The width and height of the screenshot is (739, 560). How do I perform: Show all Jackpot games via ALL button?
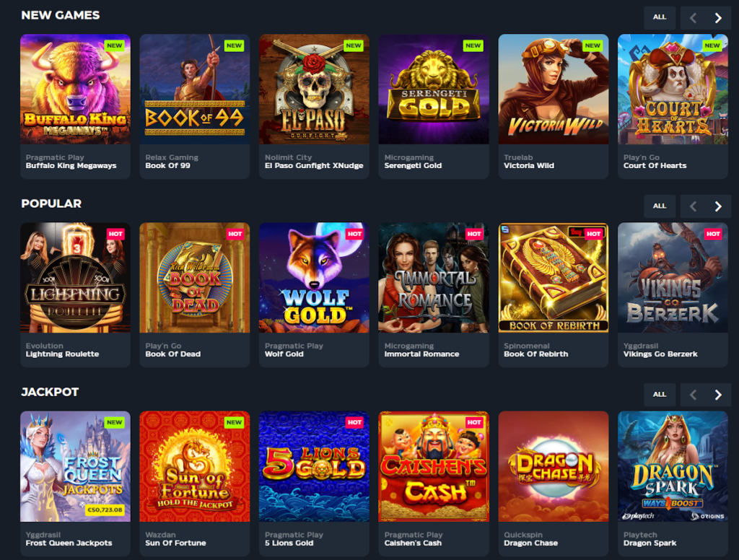[x=660, y=395]
